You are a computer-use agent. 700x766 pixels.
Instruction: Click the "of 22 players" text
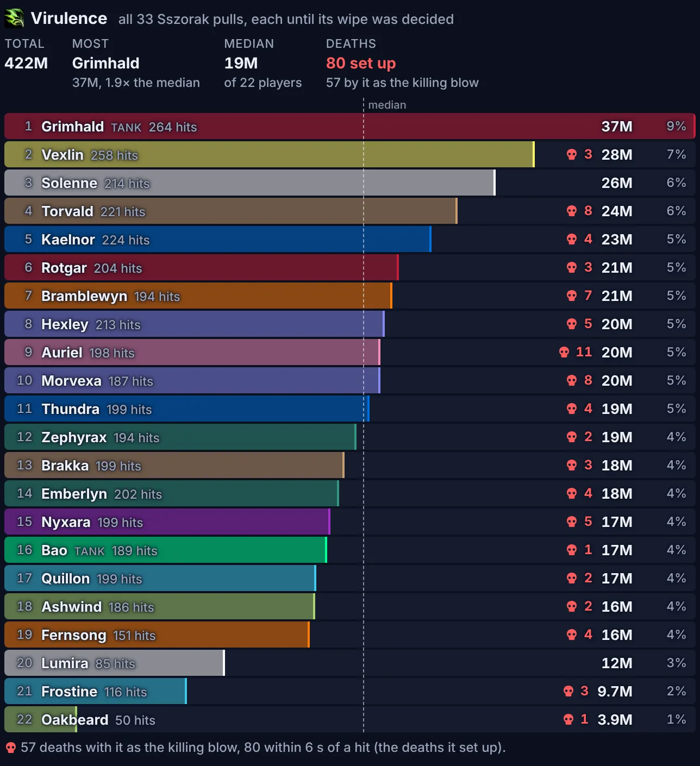click(263, 83)
